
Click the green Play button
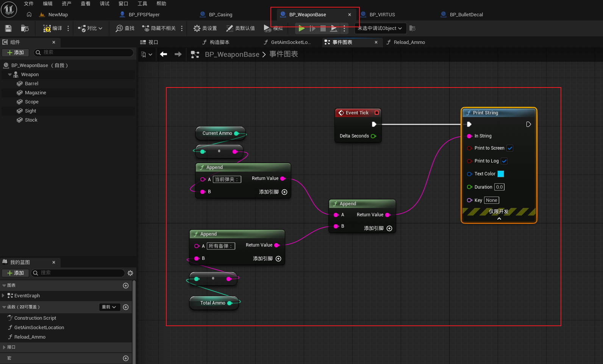[x=301, y=28]
